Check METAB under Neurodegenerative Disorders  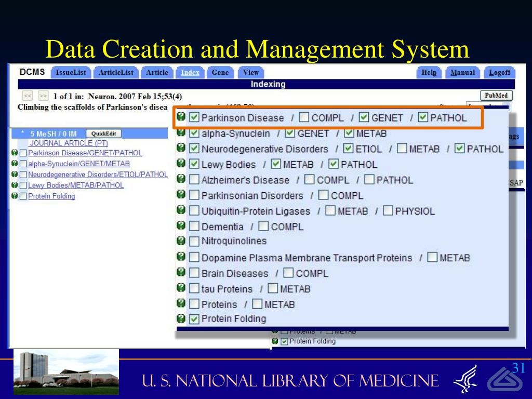coord(402,148)
